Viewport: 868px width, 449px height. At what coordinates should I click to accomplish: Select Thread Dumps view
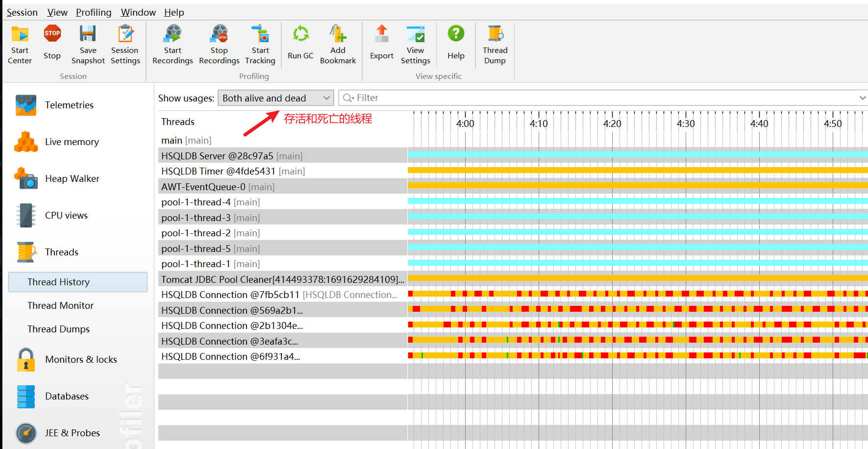tap(58, 329)
